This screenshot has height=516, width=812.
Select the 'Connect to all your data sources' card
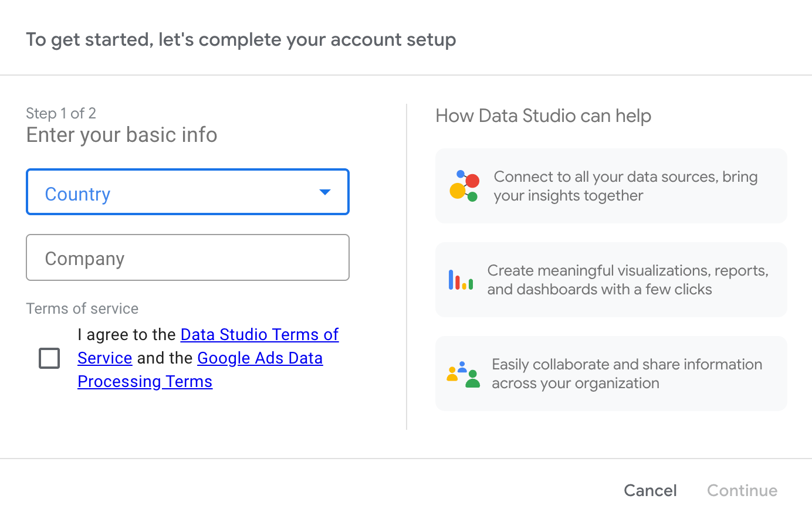[x=611, y=186]
